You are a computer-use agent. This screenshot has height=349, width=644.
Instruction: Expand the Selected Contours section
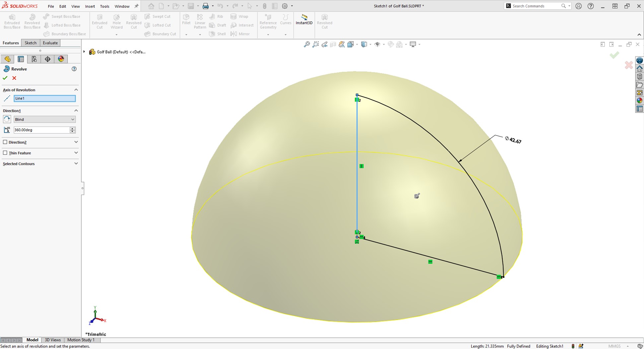pyautogui.click(x=76, y=163)
